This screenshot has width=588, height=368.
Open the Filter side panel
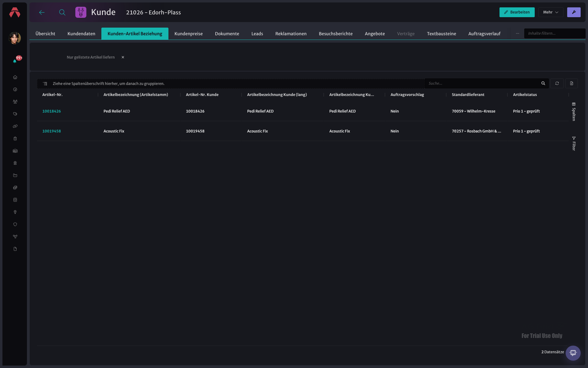(574, 144)
